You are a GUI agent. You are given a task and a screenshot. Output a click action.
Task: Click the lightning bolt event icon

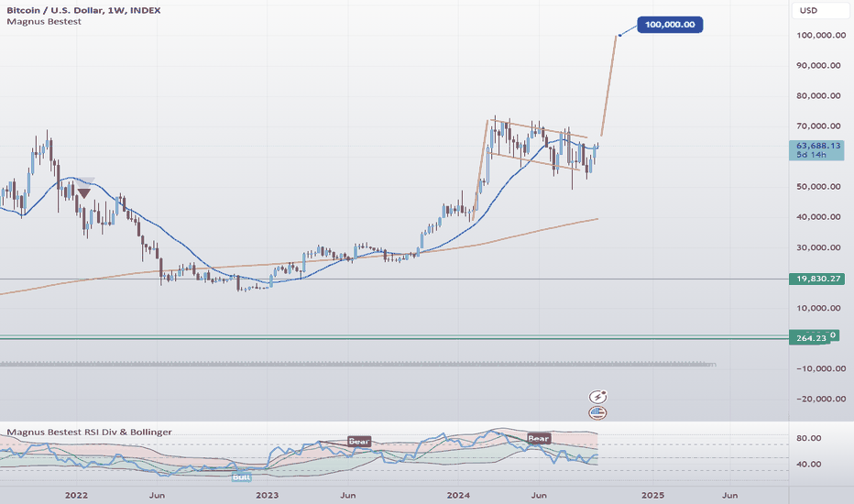pos(598,397)
